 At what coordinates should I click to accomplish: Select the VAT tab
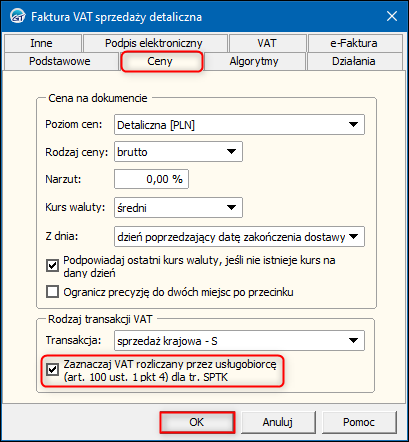point(267,43)
